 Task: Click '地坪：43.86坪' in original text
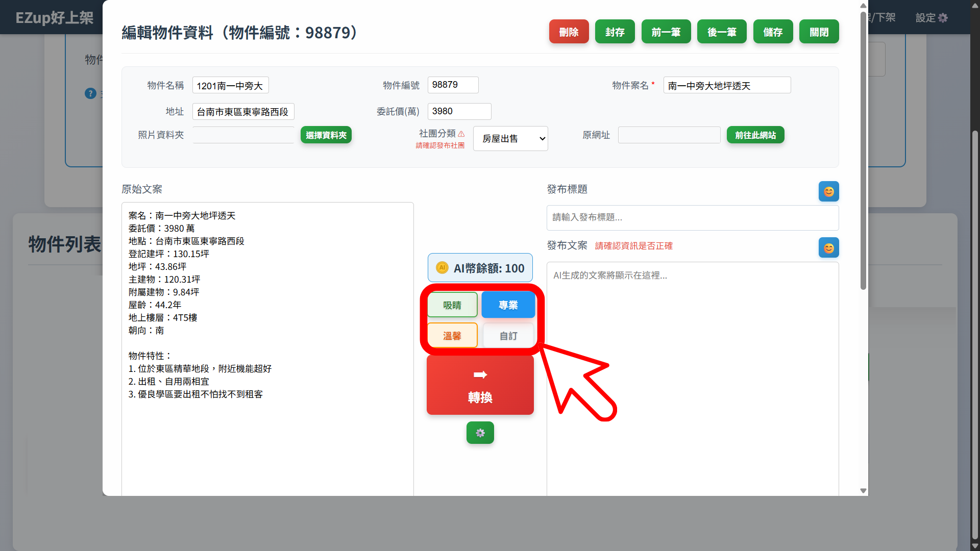157,267
